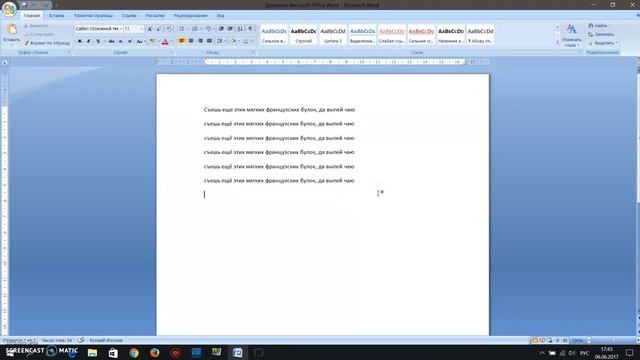Select the print layout view icon
The height and width of the screenshot is (360, 640).
tap(534, 340)
